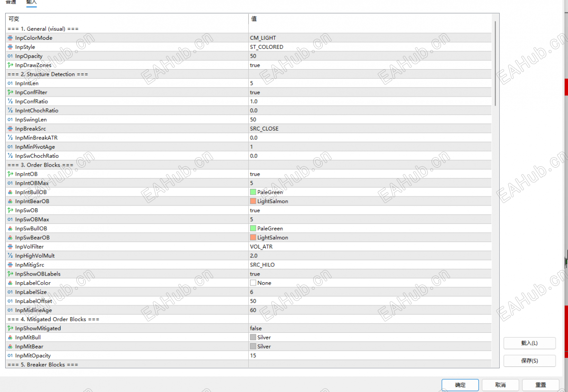Select the boolean arrow icon beside InpDrawZones

[x=10, y=65]
